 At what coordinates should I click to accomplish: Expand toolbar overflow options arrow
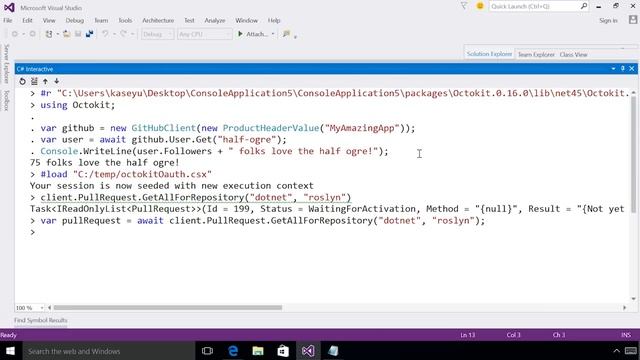coord(295,36)
